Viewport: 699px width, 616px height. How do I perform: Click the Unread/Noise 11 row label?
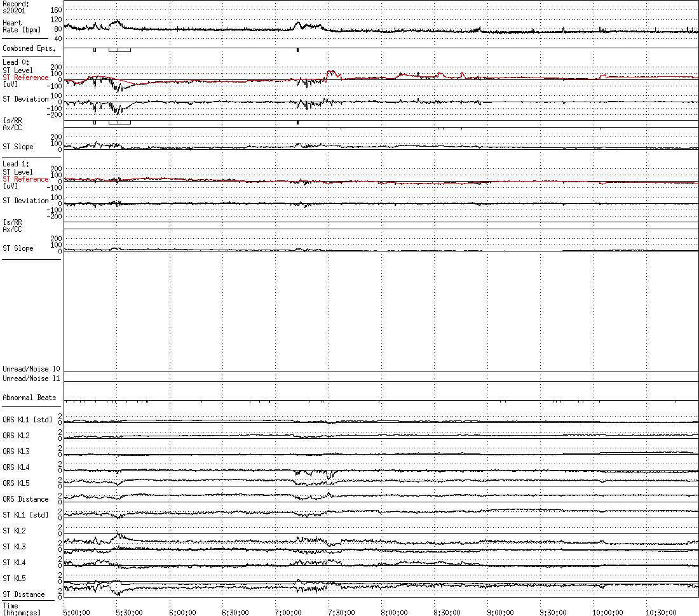[31, 378]
